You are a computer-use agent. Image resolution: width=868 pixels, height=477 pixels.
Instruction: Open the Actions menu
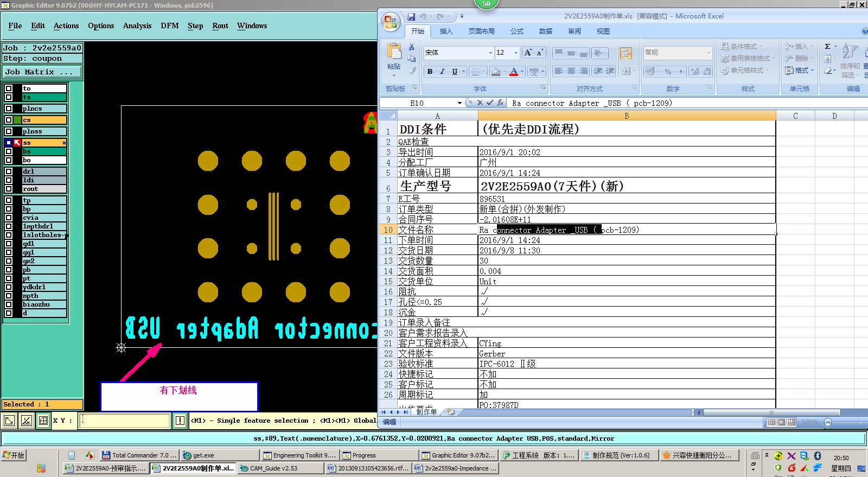66,26
